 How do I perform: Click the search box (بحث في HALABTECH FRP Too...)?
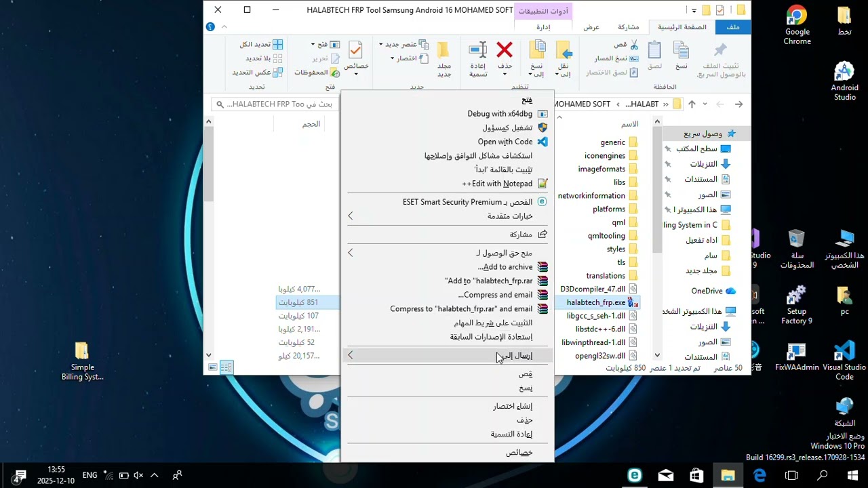(275, 104)
